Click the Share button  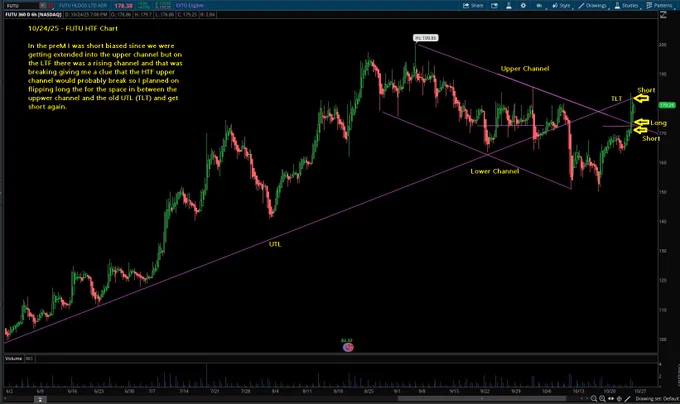473,6
